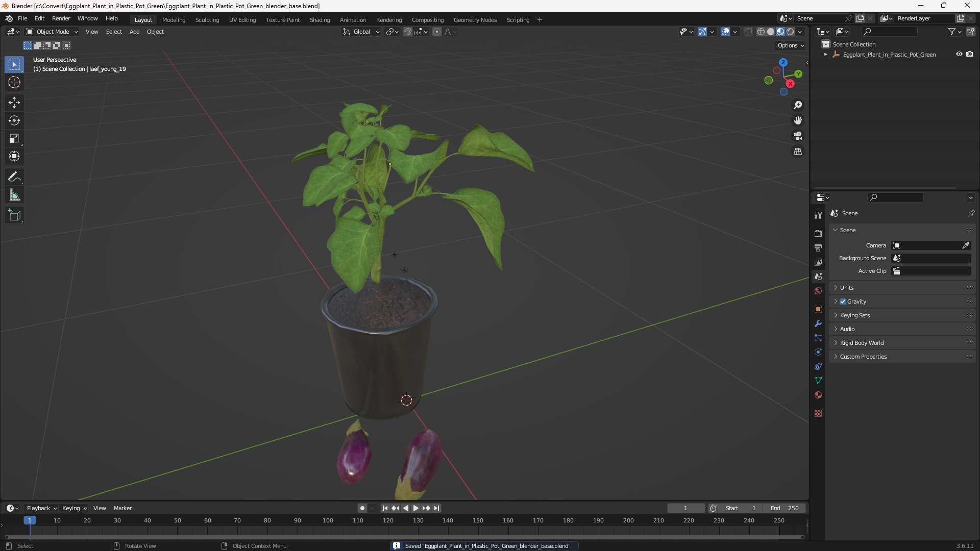Open the Playback dropdown in timeline
This screenshot has width=980, height=551.
pyautogui.click(x=41, y=508)
